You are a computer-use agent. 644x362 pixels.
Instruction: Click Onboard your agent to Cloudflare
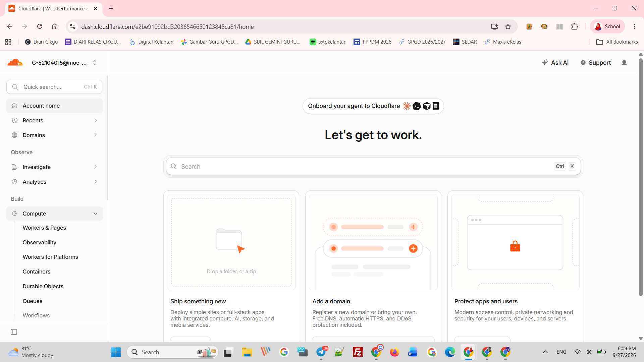coord(373,106)
